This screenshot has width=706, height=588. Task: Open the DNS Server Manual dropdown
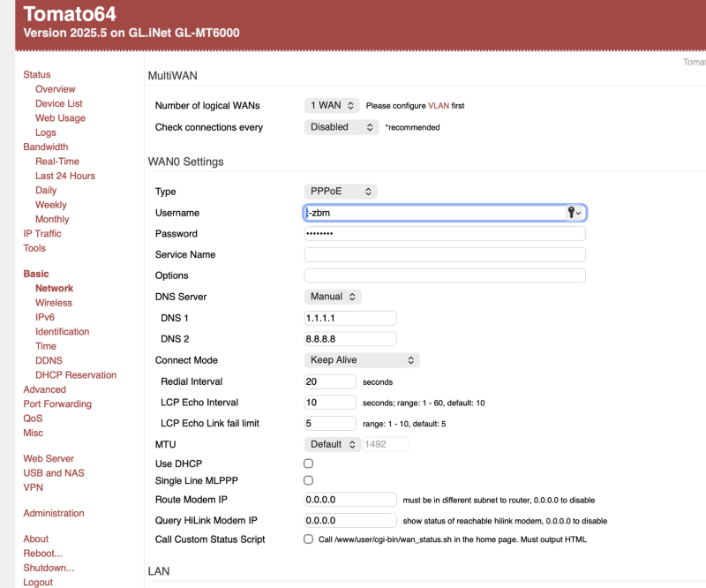tap(333, 297)
